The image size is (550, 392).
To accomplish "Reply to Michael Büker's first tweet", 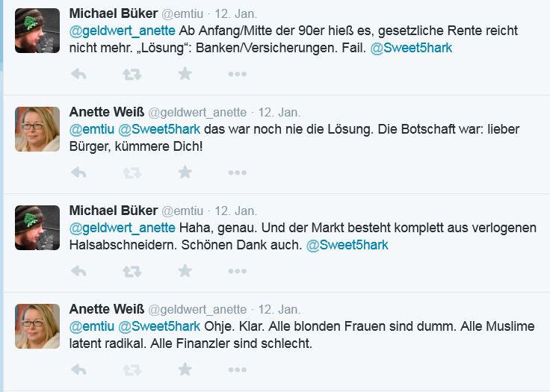I will [78, 74].
